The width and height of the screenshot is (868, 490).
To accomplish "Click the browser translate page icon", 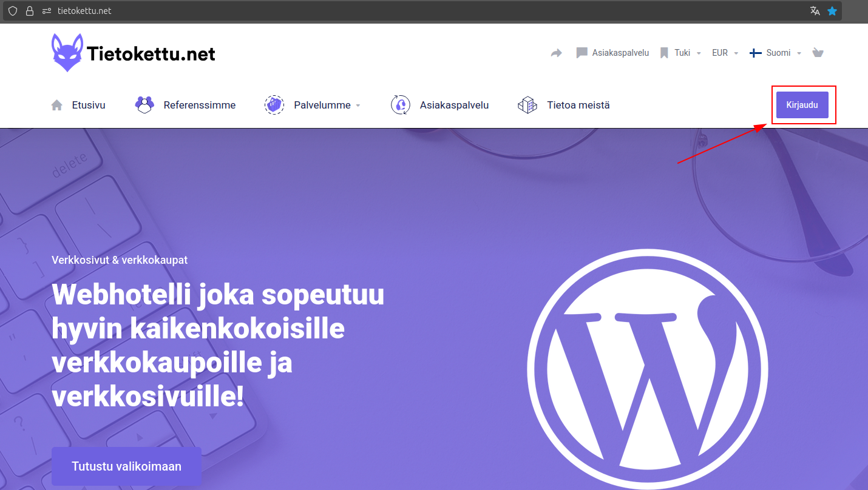I will coord(815,11).
